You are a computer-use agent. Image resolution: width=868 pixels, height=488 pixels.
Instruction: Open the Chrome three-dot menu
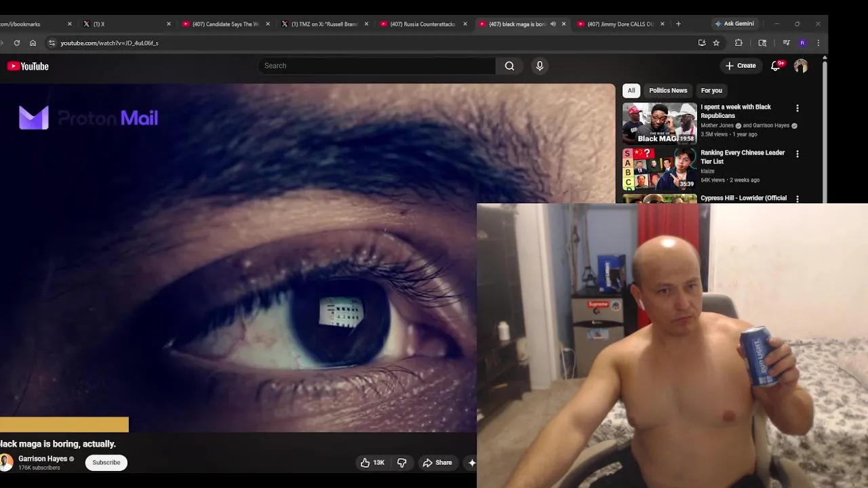818,43
